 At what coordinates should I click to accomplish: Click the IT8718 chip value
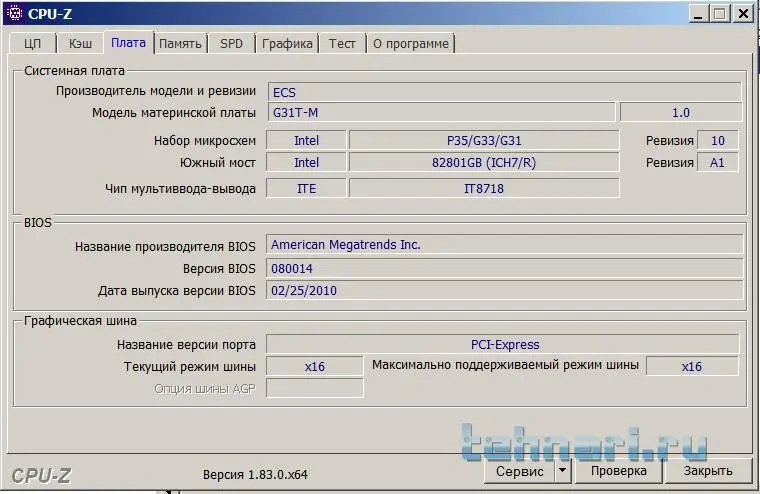[x=484, y=188]
